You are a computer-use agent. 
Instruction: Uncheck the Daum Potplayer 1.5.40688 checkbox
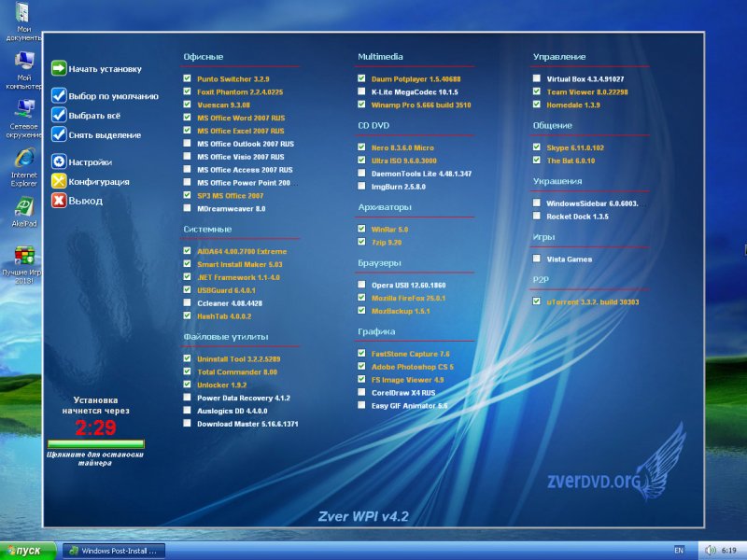pyautogui.click(x=361, y=78)
